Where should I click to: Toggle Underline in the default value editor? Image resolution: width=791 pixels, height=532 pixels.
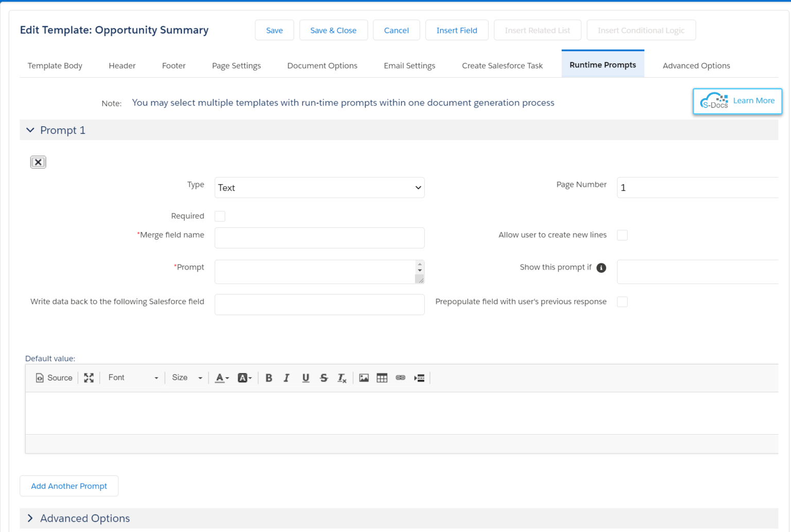(305, 378)
